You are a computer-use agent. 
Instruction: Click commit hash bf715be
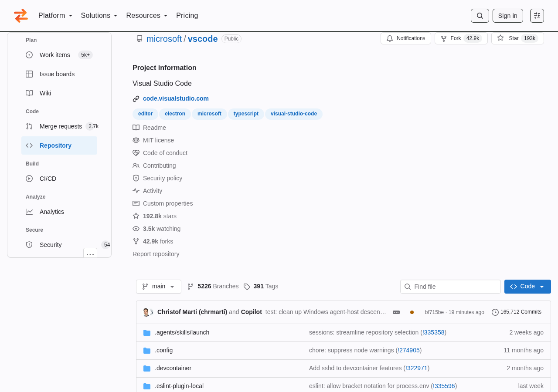coord(434,312)
